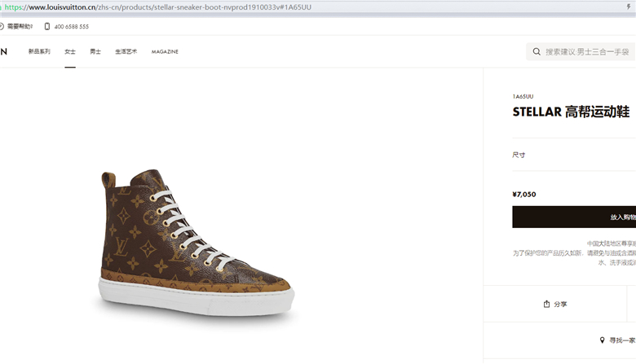Click the search suggestion input field
Image resolution: width=636 pixels, height=364 pixels.
[581, 52]
